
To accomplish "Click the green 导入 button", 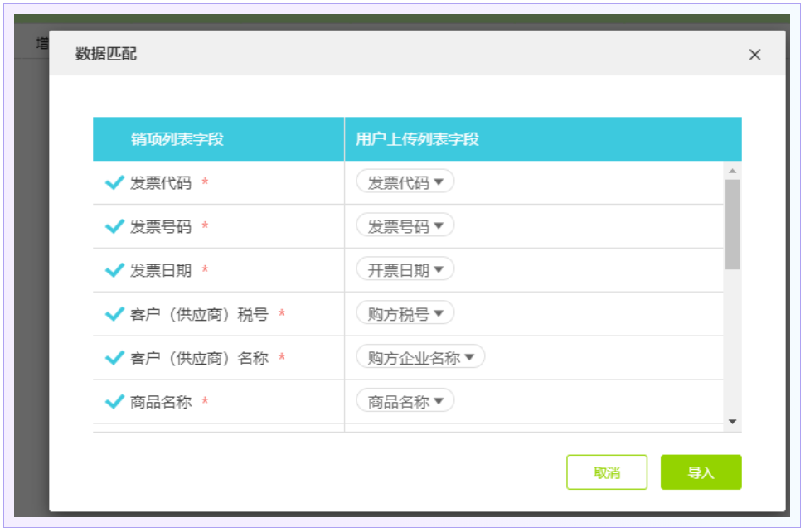I will pyautogui.click(x=701, y=472).
